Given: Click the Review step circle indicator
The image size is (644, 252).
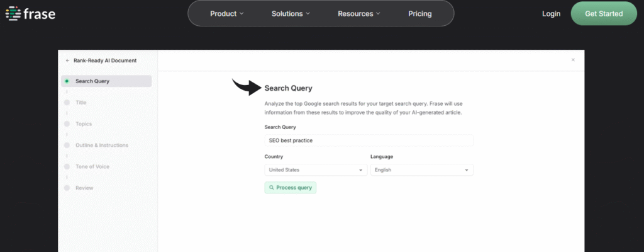Looking at the screenshot, I should [x=67, y=188].
